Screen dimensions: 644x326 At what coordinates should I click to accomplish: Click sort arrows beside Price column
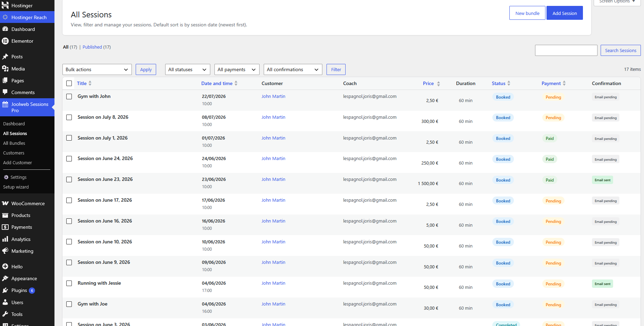[x=439, y=84]
